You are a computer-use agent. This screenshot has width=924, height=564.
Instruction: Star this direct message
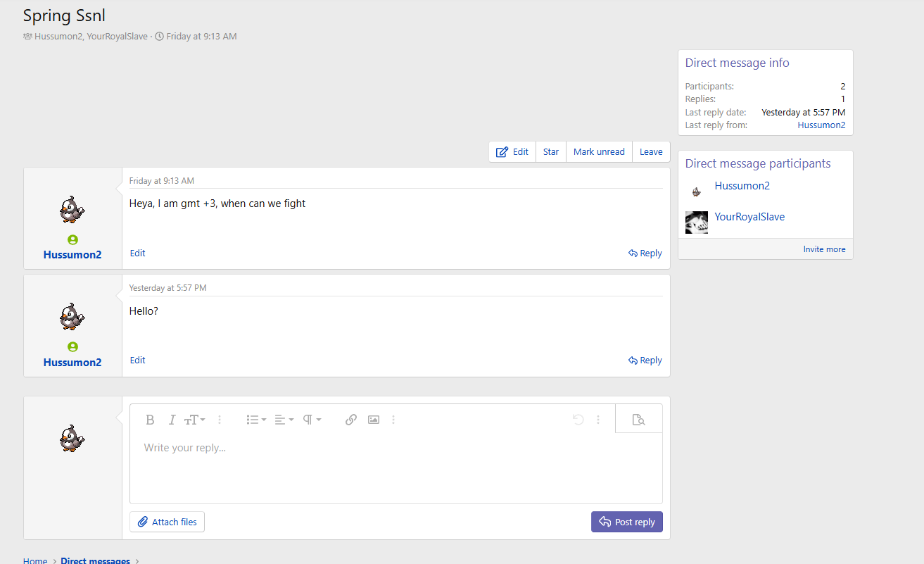551,151
